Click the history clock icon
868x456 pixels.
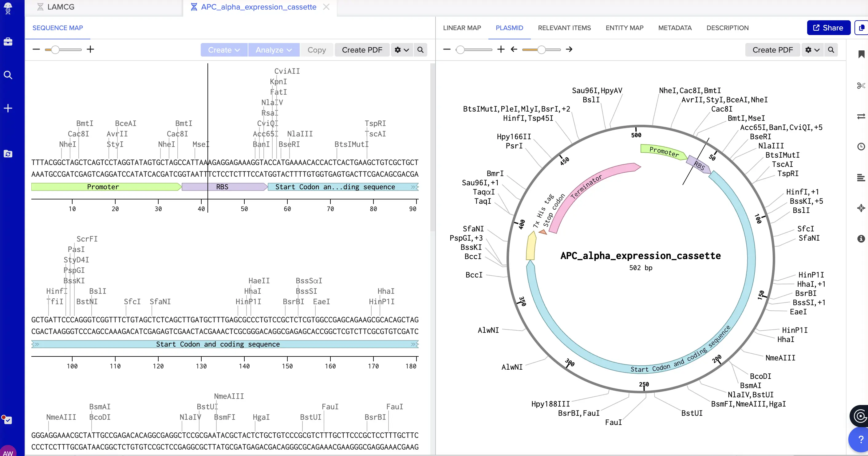(861, 147)
